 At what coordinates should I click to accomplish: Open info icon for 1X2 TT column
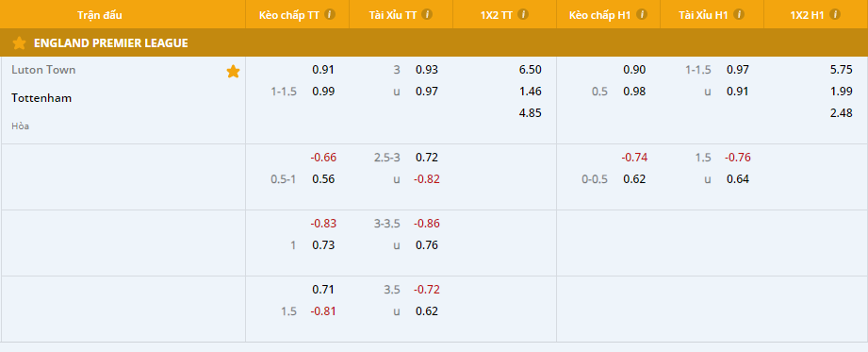pos(523,14)
